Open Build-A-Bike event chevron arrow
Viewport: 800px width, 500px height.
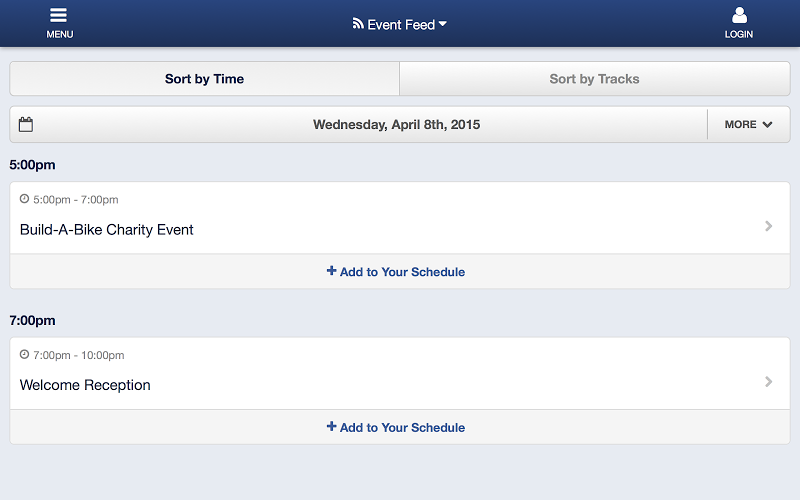768,226
